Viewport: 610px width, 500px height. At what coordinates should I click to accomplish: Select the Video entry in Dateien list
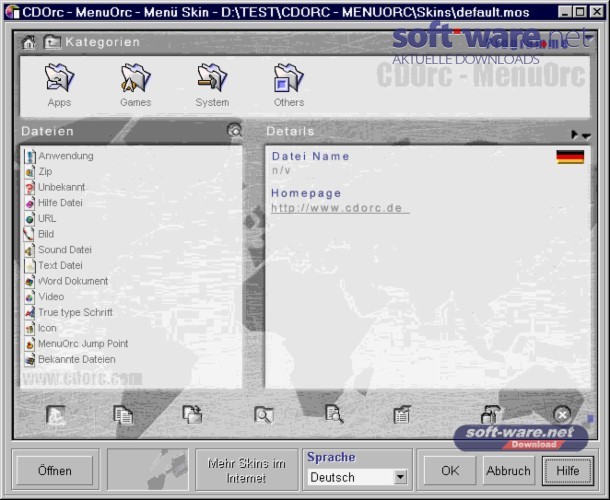pos(44,296)
